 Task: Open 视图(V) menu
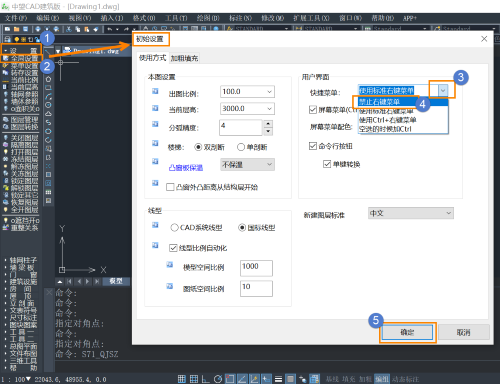pos(80,18)
